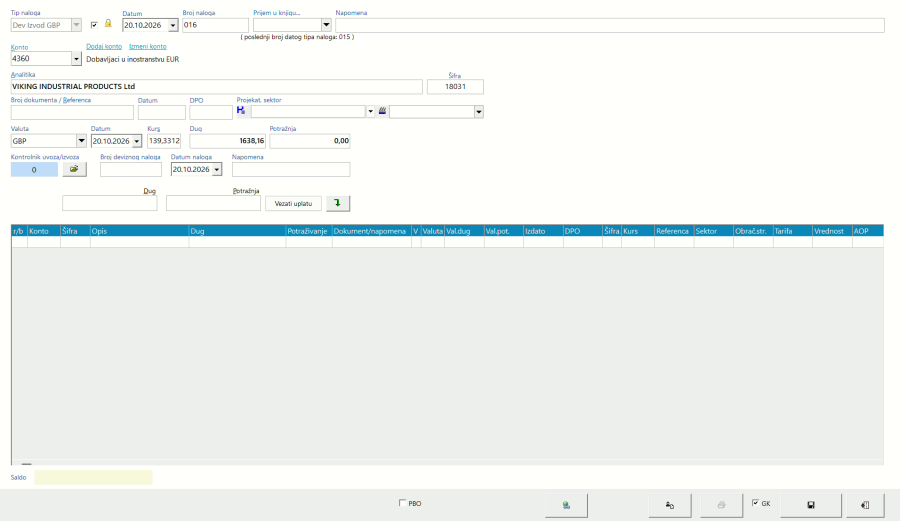Click the Broj naloga field showing 016
Viewport: 900px width, 521px height.
(x=215, y=25)
